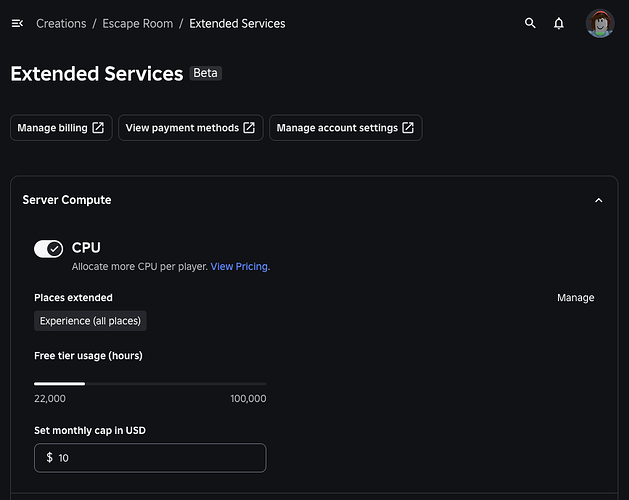This screenshot has width=629, height=500.
Task: Click View payment methods button
Action: pos(191,128)
